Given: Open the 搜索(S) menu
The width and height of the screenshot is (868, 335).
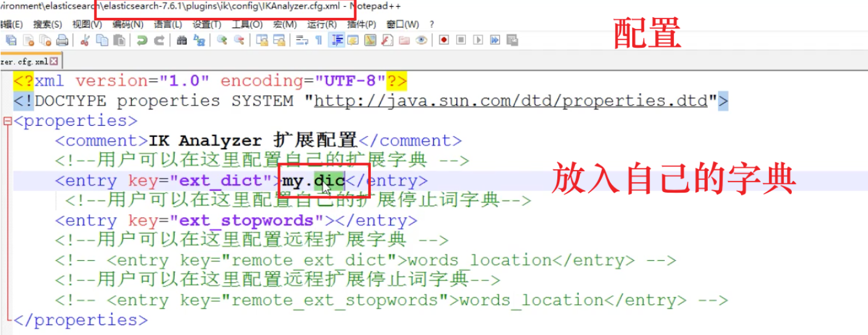Looking at the screenshot, I should point(48,25).
